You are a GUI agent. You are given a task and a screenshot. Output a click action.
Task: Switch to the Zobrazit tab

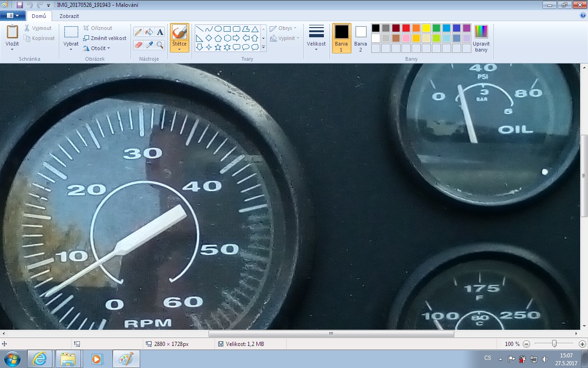pyautogui.click(x=69, y=16)
